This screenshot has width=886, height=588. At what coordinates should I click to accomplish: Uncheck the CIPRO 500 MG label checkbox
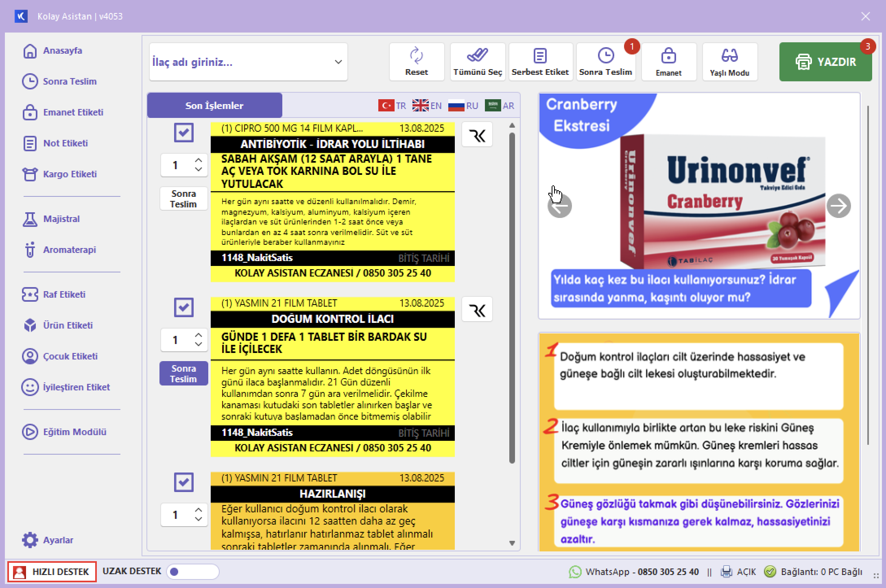pos(183,133)
